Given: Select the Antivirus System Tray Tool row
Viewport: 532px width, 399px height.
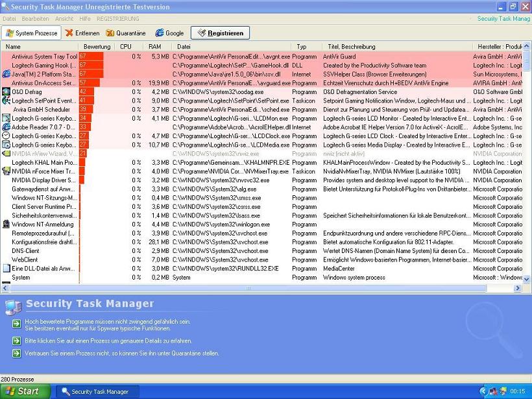Looking at the screenshot, I should pos(261,56).
